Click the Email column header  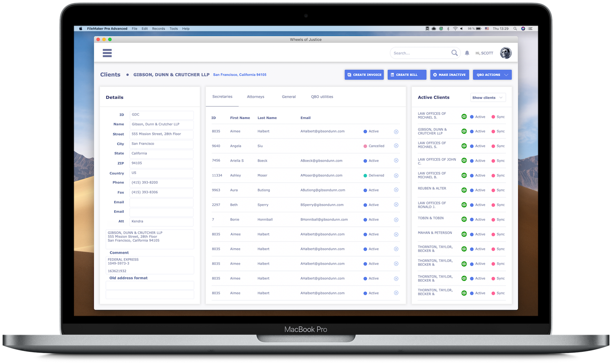click(306, 118)
